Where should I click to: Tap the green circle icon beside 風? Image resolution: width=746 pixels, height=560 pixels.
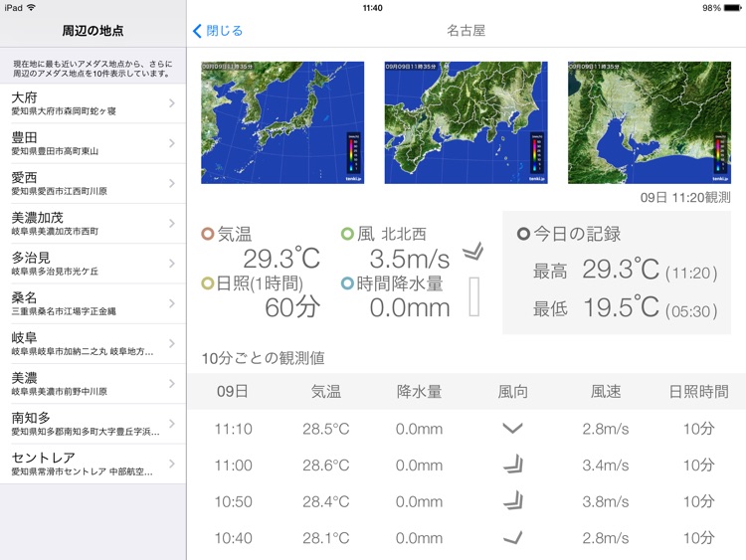[x=347, y=234]
